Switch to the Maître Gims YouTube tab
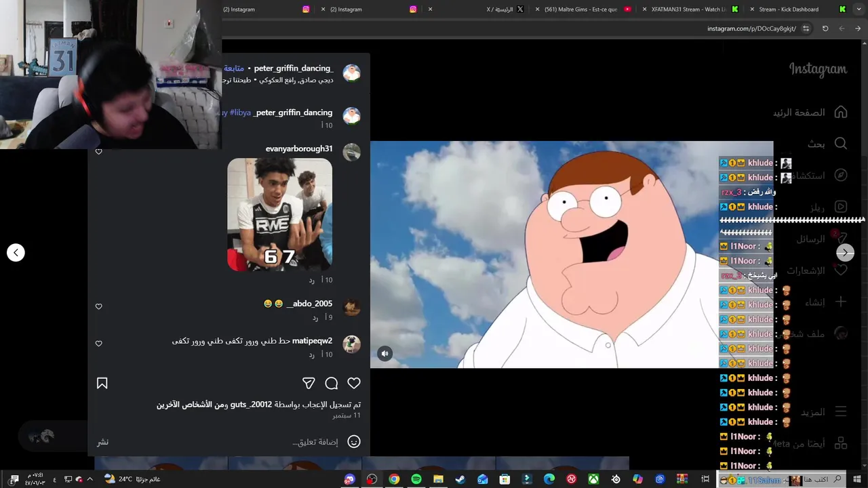The width and height of the screenshot is (868, 488). coord(583,9)
